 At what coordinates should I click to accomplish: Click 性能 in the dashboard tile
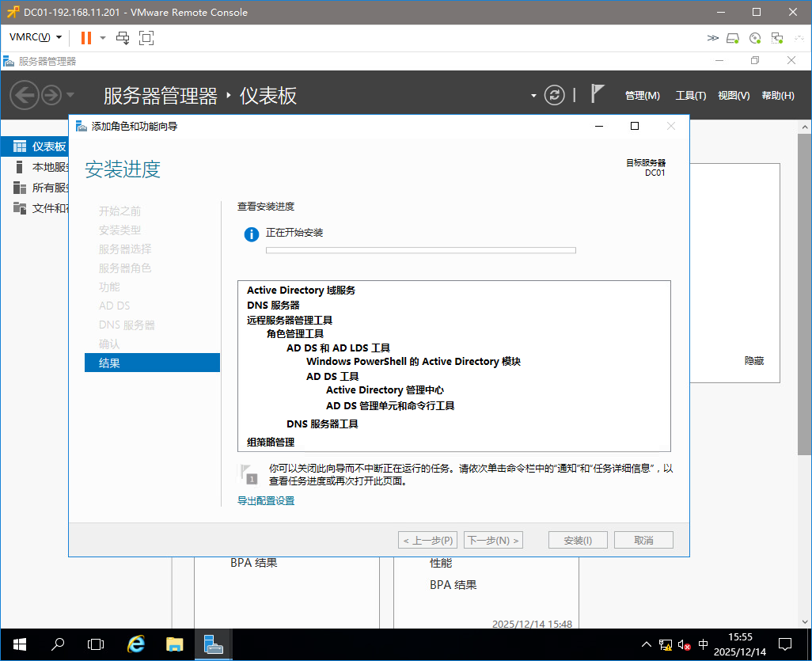(441, 563)
